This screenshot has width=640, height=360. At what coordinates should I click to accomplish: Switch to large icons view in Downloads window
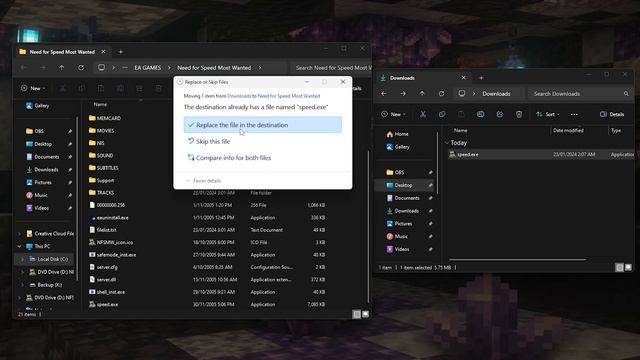(628, 267)
